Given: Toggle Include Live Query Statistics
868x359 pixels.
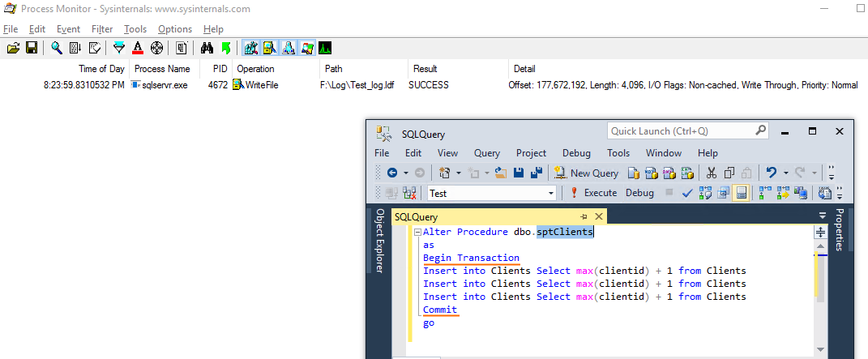Looking at the screenshot, I should coord(783,193).
